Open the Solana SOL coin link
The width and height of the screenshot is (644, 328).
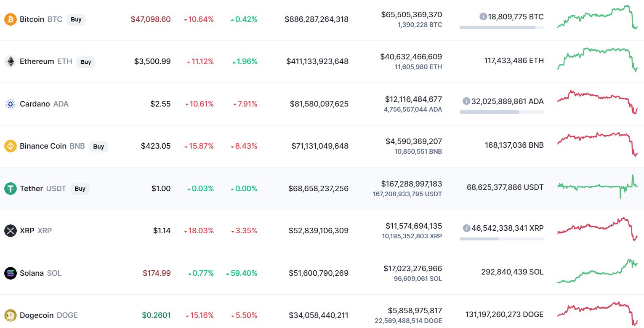tap(40, 273)
